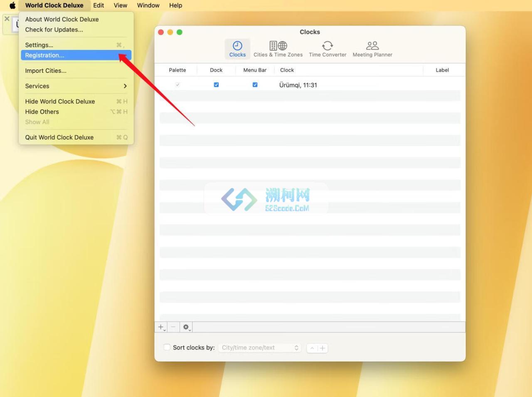Click the Clock column header

point(349,70)
